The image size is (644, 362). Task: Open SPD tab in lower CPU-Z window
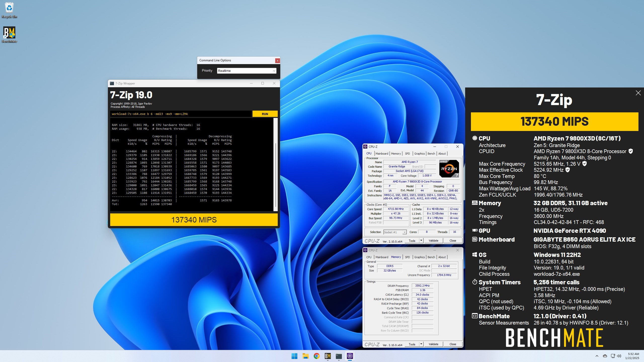point(407,257)
